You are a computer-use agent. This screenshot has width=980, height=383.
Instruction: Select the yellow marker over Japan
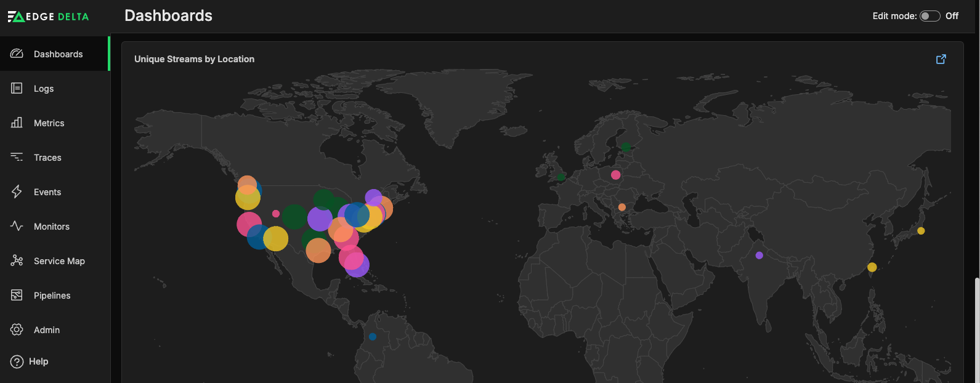(921, 231)
